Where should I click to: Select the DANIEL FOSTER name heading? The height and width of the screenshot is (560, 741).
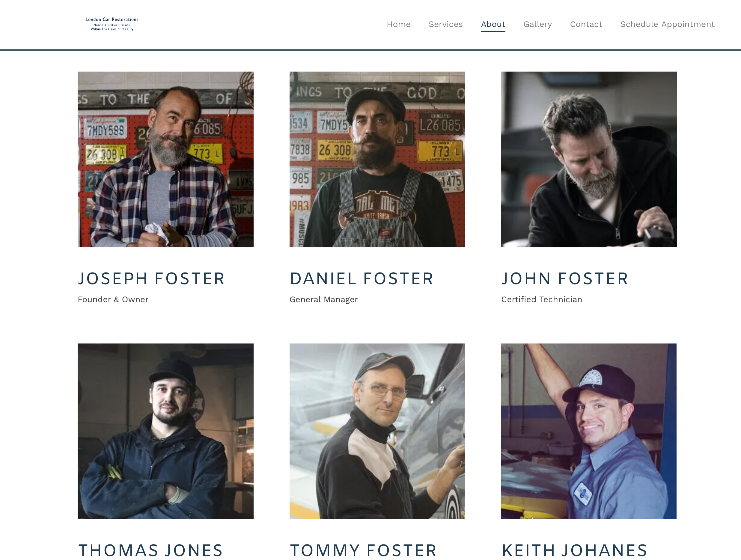pyautogui.click(x=362, y=279)
